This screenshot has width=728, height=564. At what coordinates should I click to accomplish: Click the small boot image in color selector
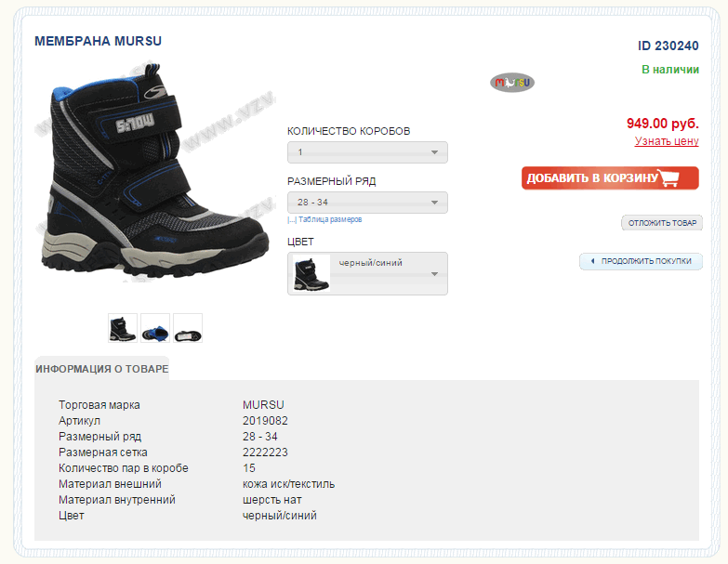tap(311, 274)
